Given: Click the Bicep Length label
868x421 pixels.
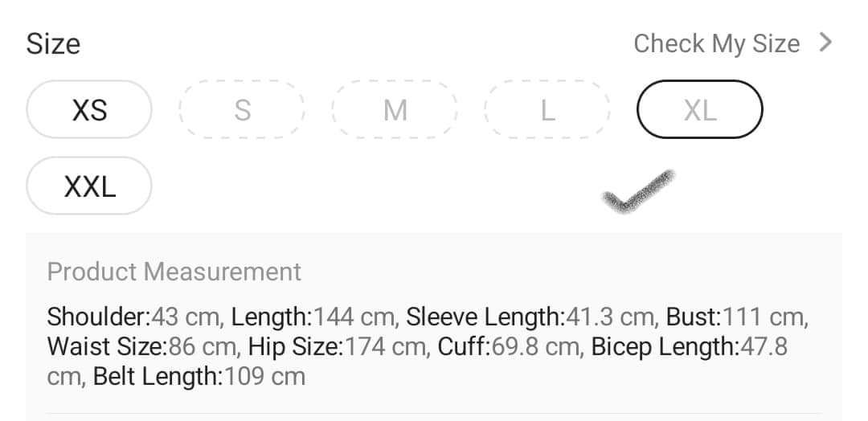Looking at the screenshot, I should point(665,347).
